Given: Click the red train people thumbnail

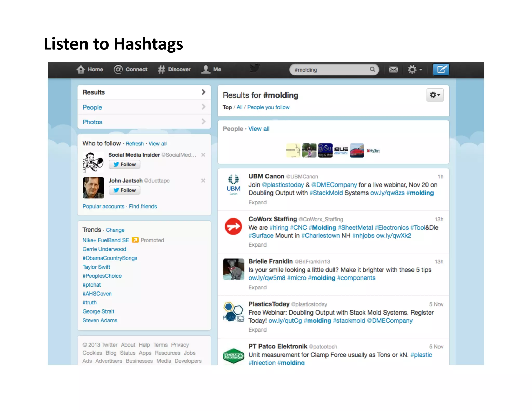Looking at the screenshot, I should 357,150.
